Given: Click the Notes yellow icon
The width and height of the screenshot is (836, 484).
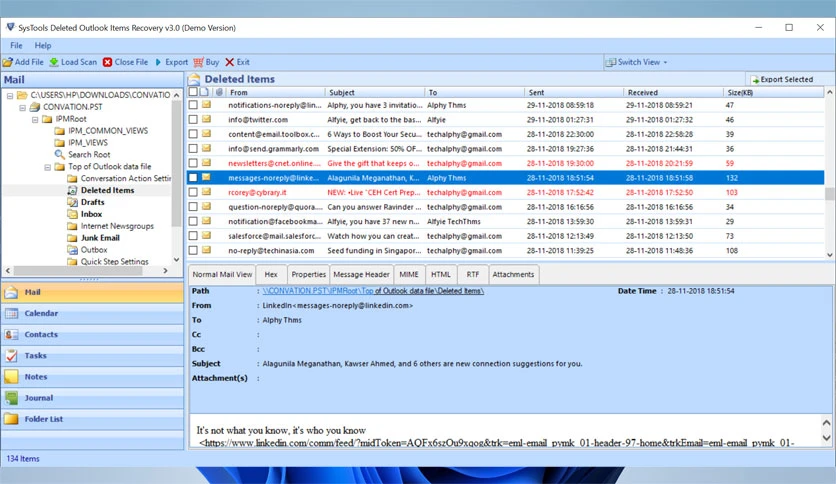Looking at the screenshot, I should pyautogui.click(x=11, y=377).
